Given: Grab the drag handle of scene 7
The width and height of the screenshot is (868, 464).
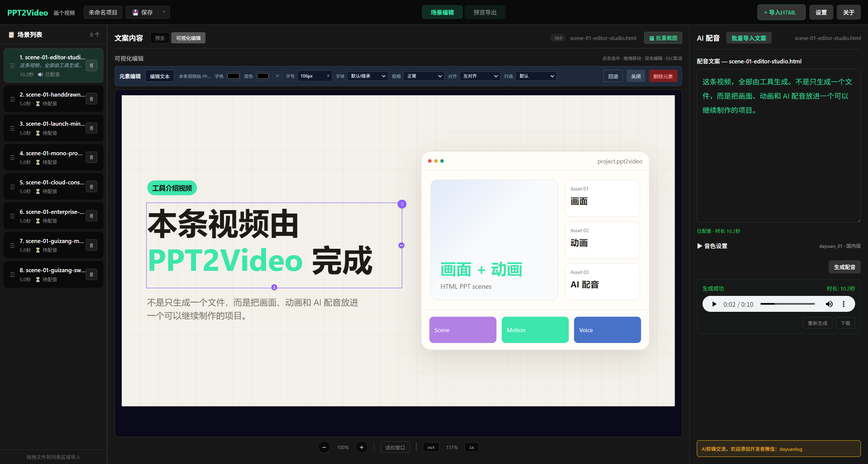Looking at the screenshot, I should coord(12,245).
